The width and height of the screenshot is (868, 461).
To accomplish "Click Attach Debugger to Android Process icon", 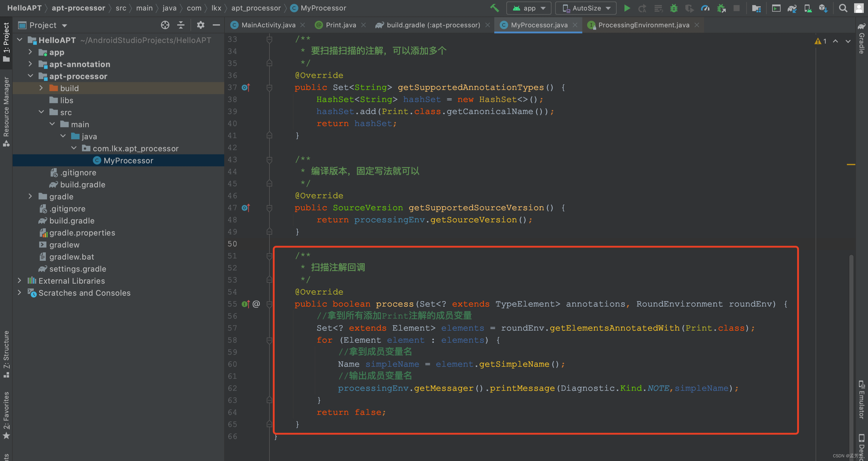I will pyautogui.click(x=721, y=8).
